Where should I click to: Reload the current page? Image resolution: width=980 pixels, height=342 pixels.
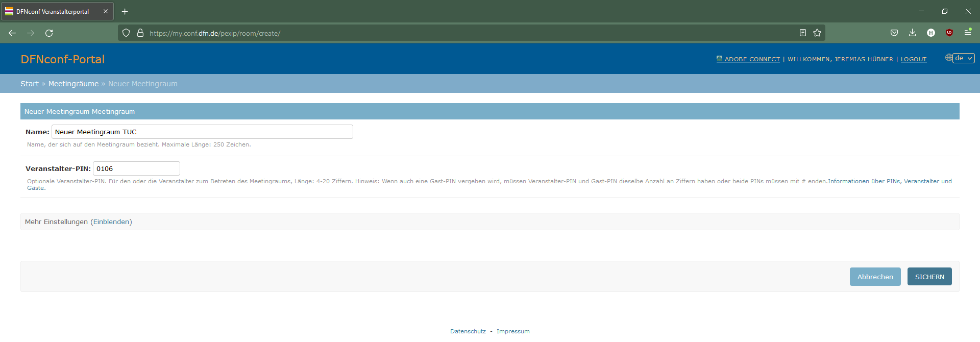(x=49, y=33)
